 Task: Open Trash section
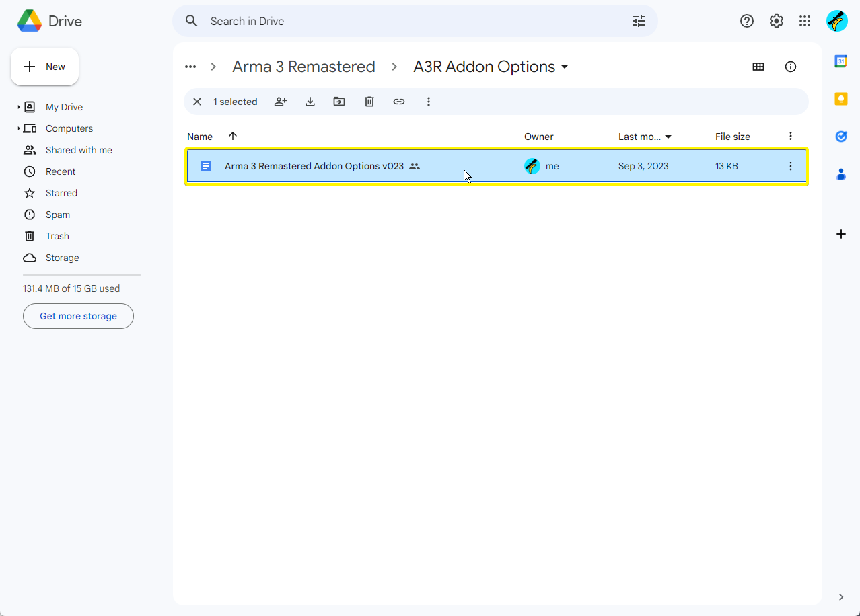pos(57,236)
